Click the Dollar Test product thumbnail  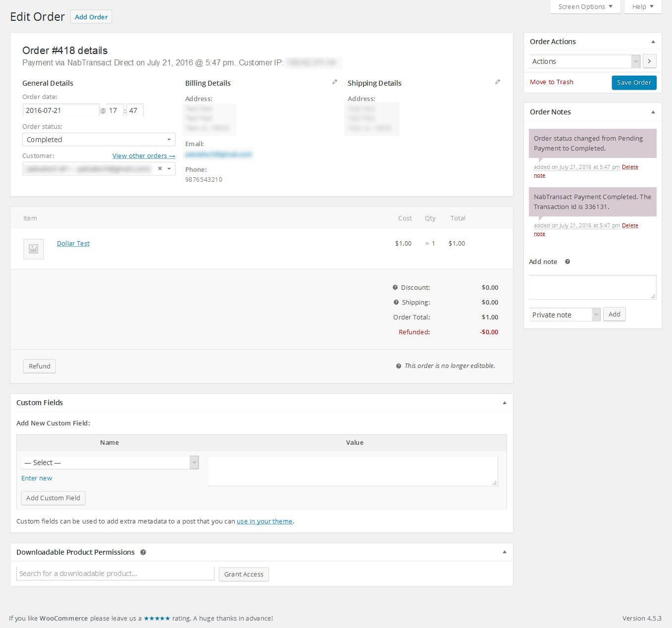33,249
